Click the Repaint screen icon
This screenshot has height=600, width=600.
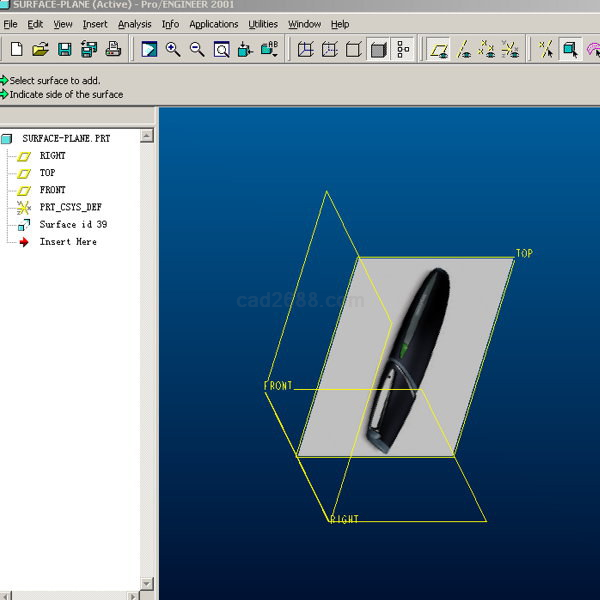[149, 49]
